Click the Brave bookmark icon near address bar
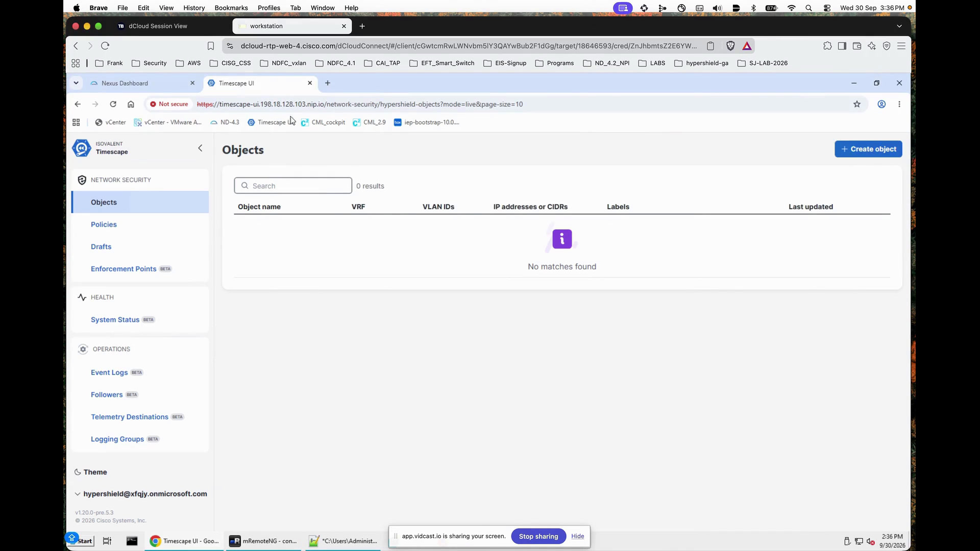This screenshot has height=551, width=980. (x=211, y=46)
